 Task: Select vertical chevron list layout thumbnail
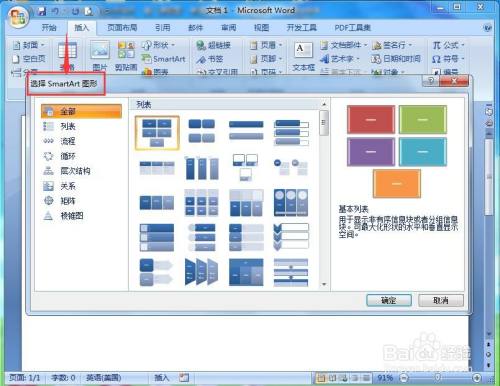click(x=291, y=237)
